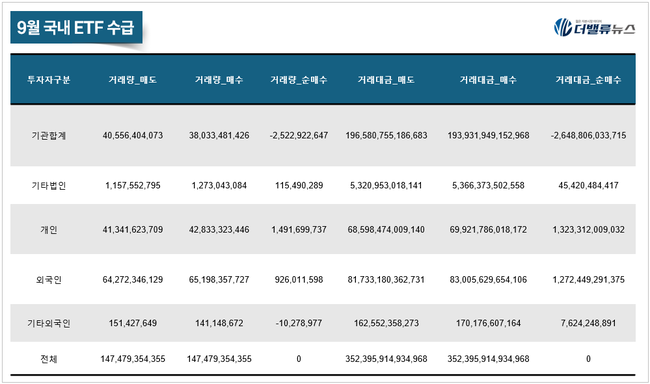Select cell value 7,624,248,891
This screenshot has width=650, height=384.
589,323
